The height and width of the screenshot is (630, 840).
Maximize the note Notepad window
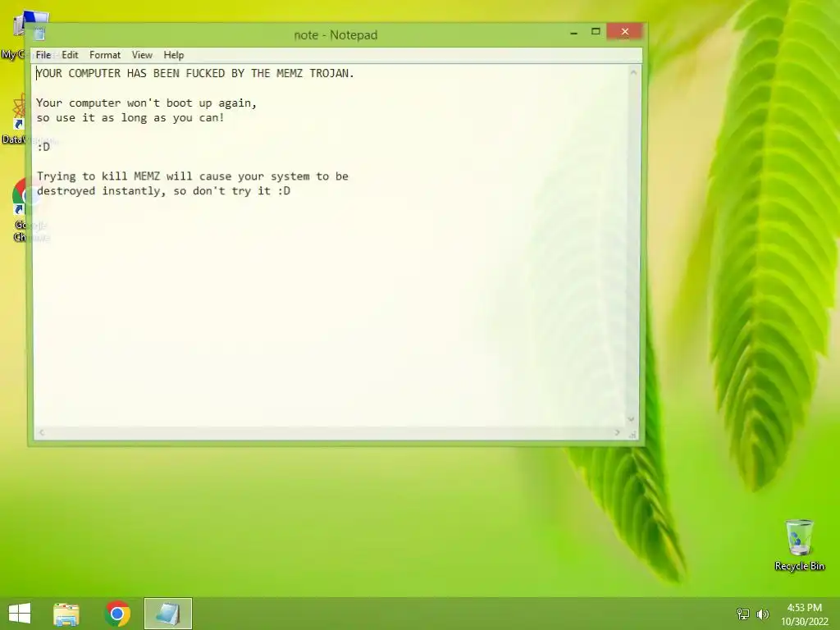point(596,32)
